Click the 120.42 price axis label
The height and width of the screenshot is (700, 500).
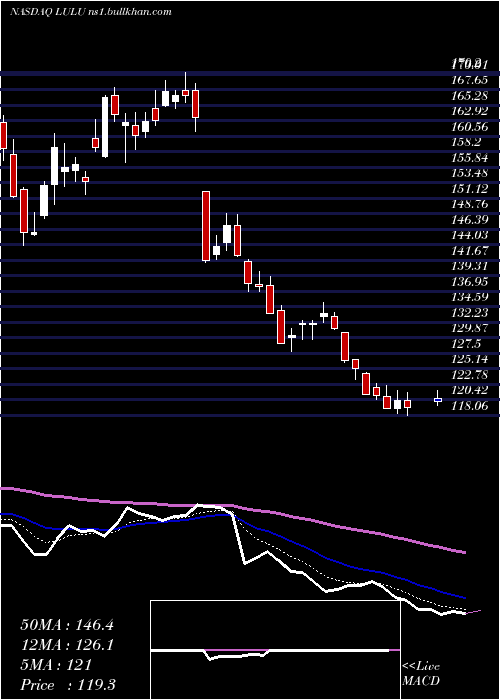point(470,389)
